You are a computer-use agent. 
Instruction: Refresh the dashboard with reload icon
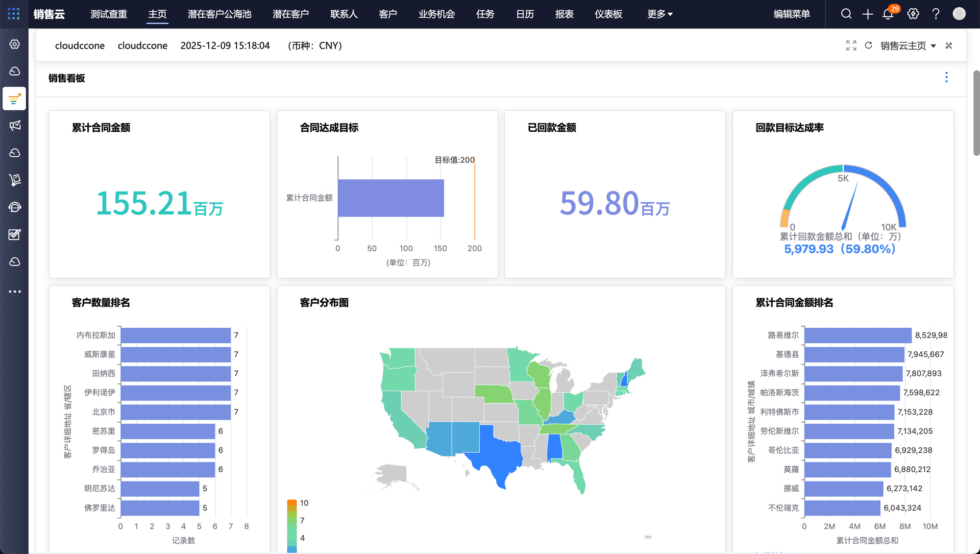[x=868, y=46]
